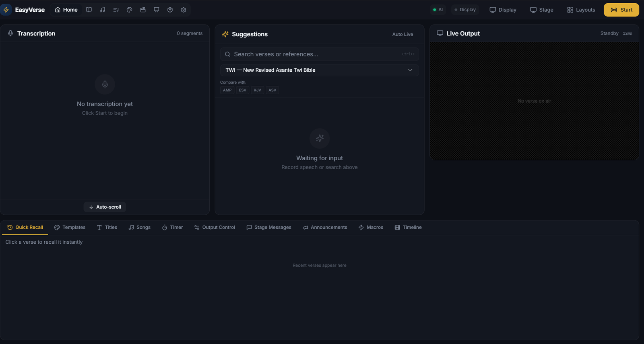Switch to the Songs tab

(139, 228)
